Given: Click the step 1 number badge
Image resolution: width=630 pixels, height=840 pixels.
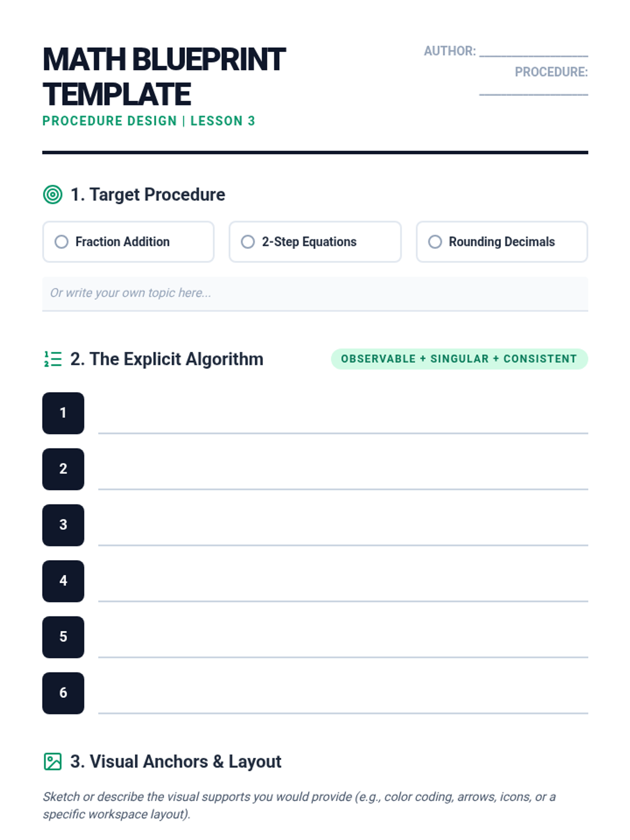Looking at the screenshot, I should [x=63, y=413].
